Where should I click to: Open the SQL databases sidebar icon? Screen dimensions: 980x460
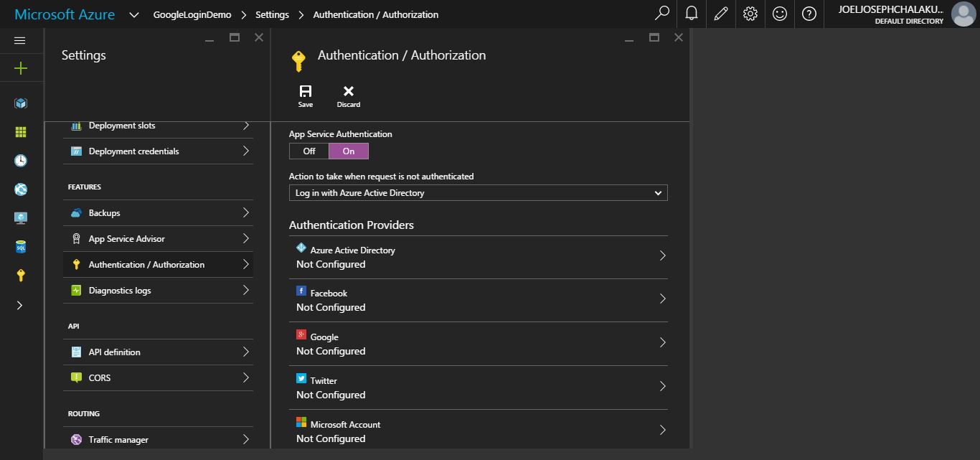click(21, 247)
